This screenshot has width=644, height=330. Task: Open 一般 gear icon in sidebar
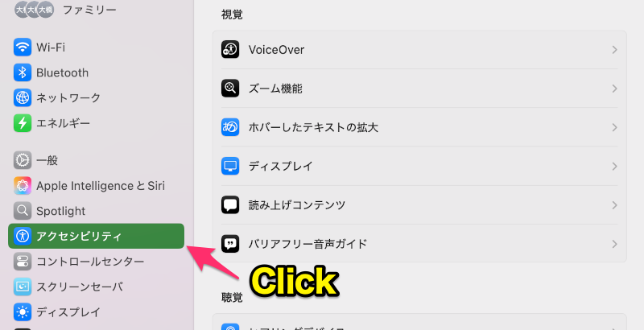tap(23, 160)
